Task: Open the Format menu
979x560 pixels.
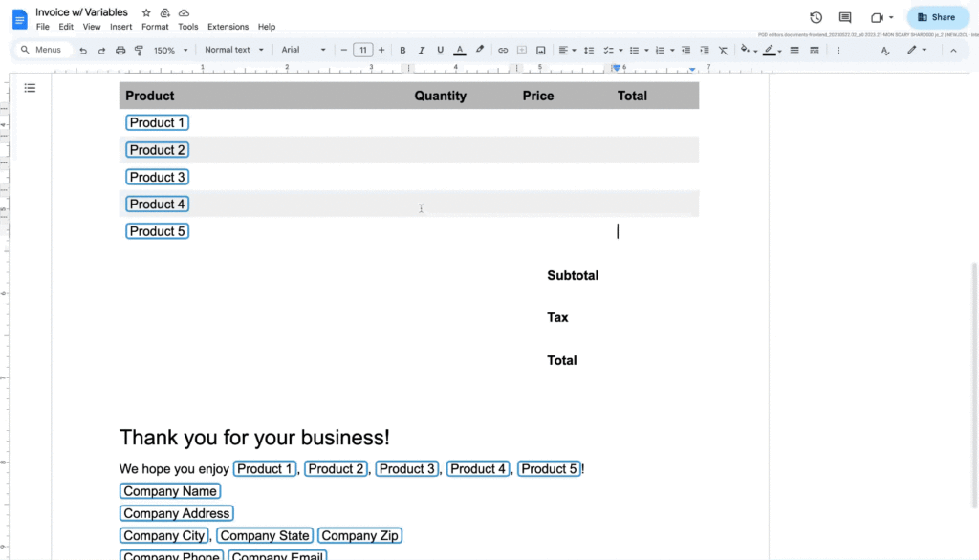Action: 155,27
